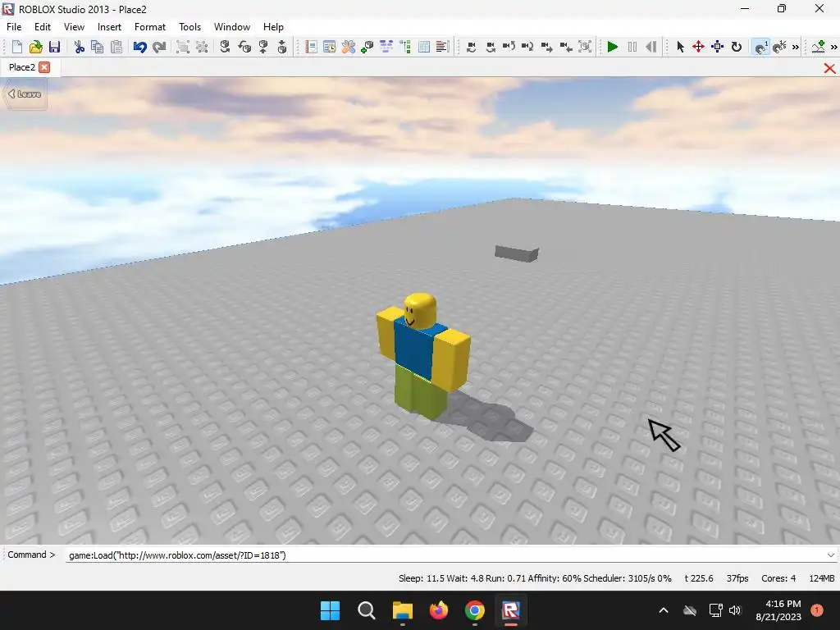Click the gray Redo arrow
Screen dimensions: 840x630
click(x=159, y=47)
